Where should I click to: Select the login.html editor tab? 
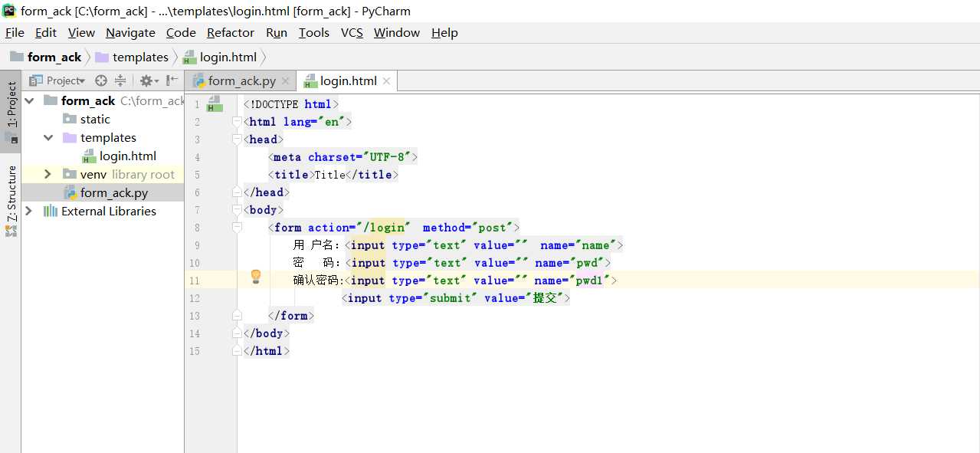pyautogui.click(x=349, y=80)
